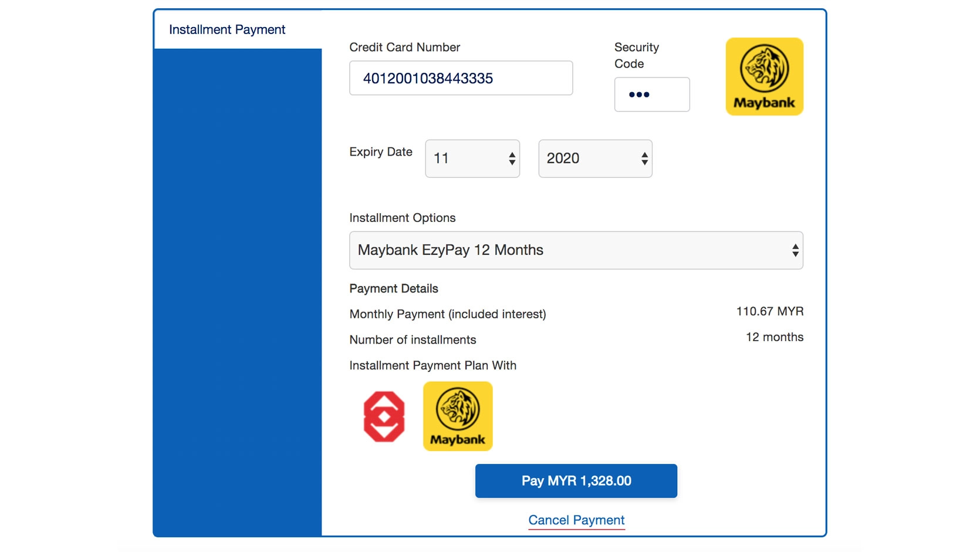980x552 pixels.
Task: Click the Security Code label text
Action: click(x=636, y=55)
